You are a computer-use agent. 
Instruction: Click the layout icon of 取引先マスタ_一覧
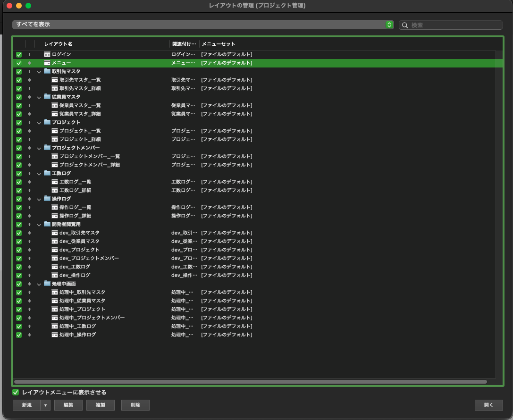click(55, 80)
